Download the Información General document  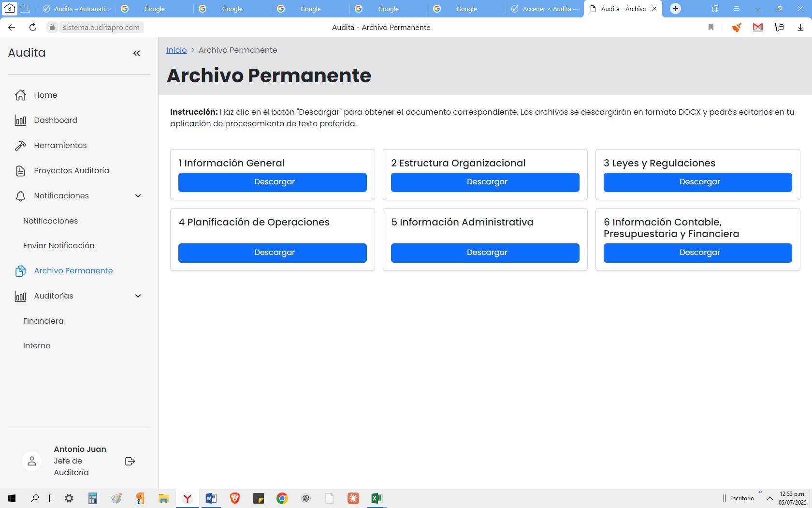click(272, 182)
